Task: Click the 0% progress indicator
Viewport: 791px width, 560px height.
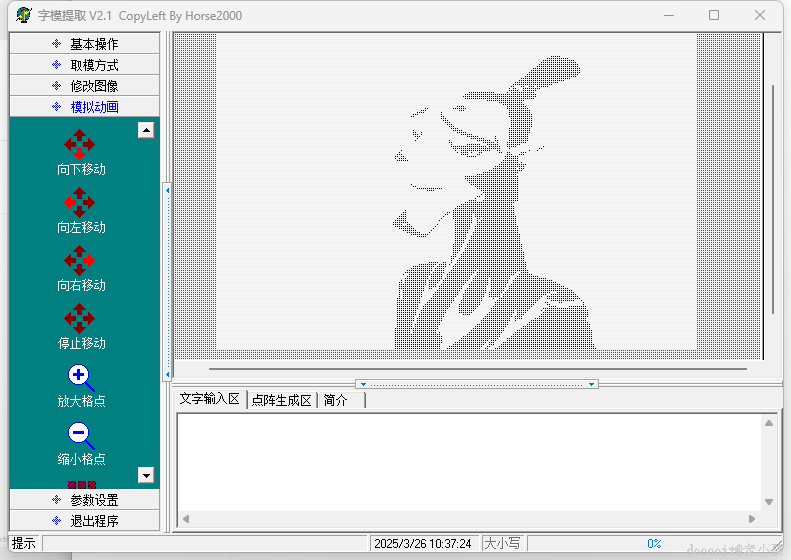Action: click(x=654, y=543)
